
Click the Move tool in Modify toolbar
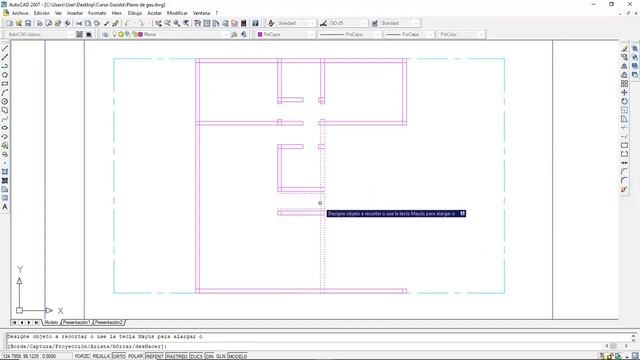tap(624, 93)
